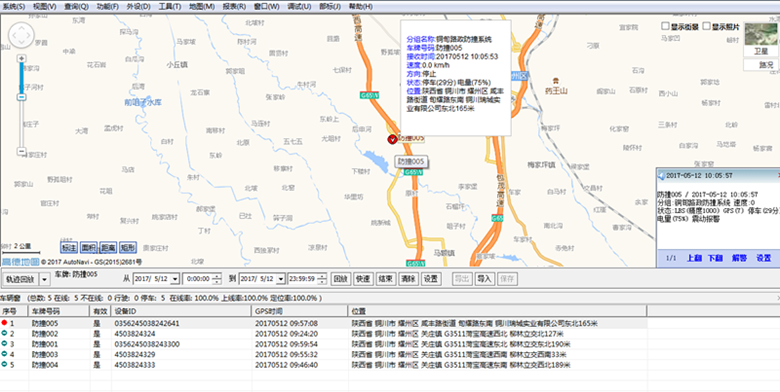
Task: Click the 解警 link in alarm popup
Action: 739,258
